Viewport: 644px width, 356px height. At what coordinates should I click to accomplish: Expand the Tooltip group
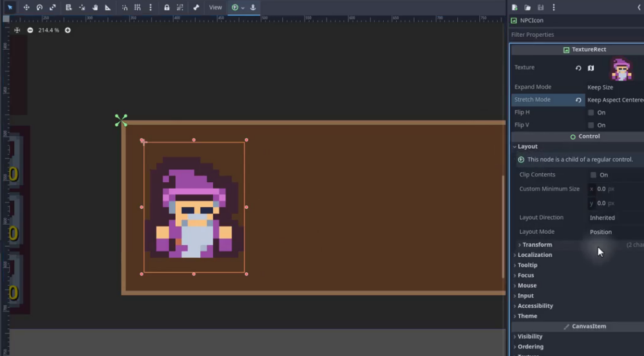pyautogui.click(x=527, y=265)
